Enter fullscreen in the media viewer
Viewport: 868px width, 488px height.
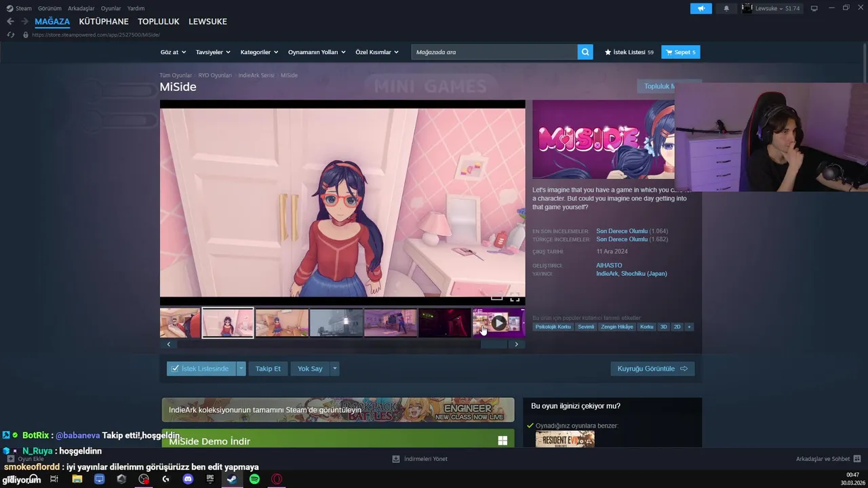(515, 298)
